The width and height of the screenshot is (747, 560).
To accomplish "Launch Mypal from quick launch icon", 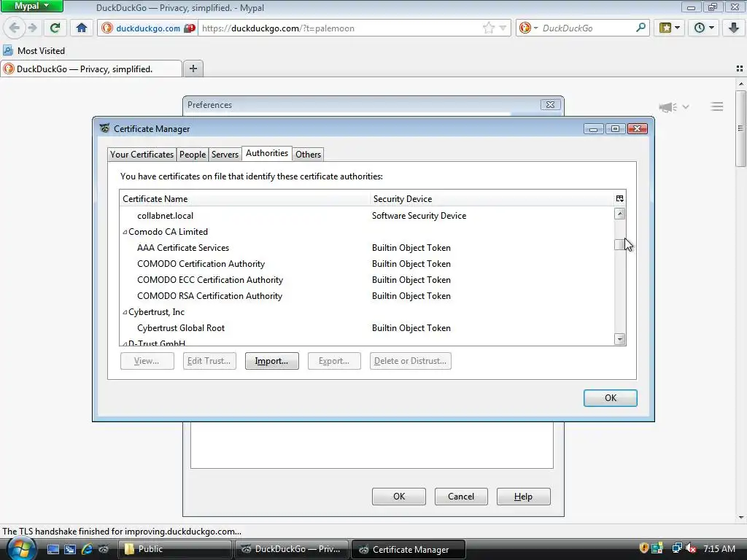I will click(104, 549).
